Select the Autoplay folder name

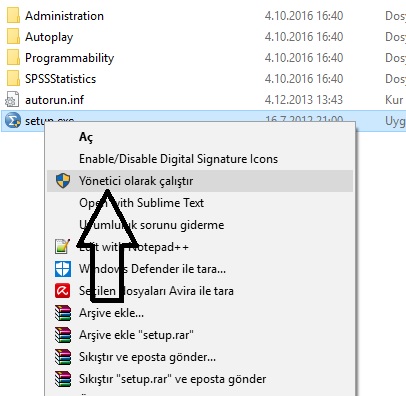[x=49, y=37]
